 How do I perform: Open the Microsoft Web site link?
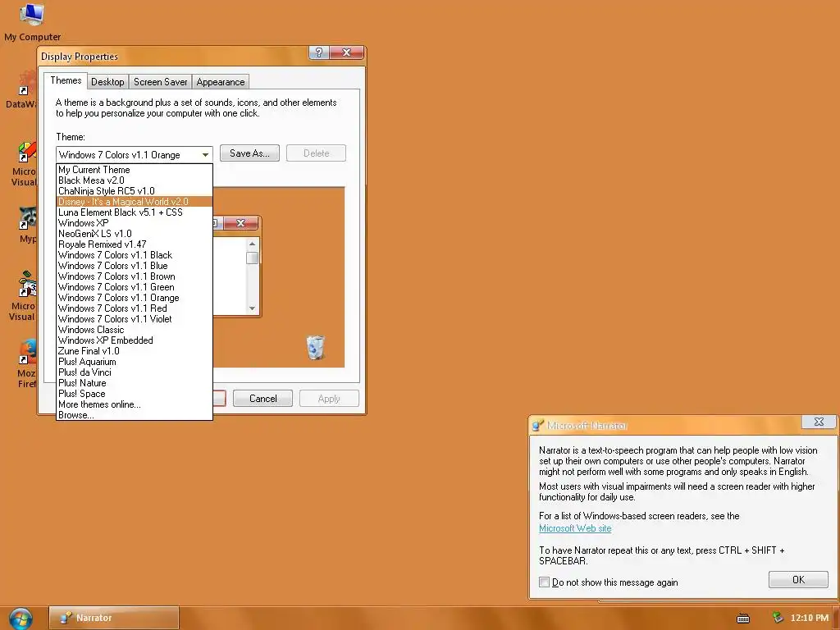pyautogui.click(x=575, y=528)
